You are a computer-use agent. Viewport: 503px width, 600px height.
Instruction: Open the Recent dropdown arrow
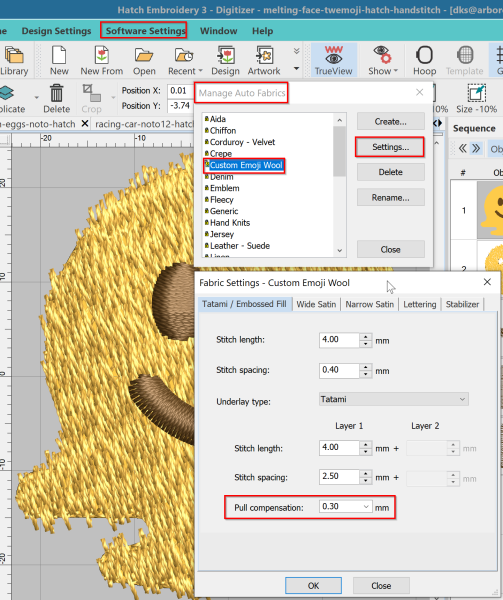pyautogui.click(x=200, y=71)
